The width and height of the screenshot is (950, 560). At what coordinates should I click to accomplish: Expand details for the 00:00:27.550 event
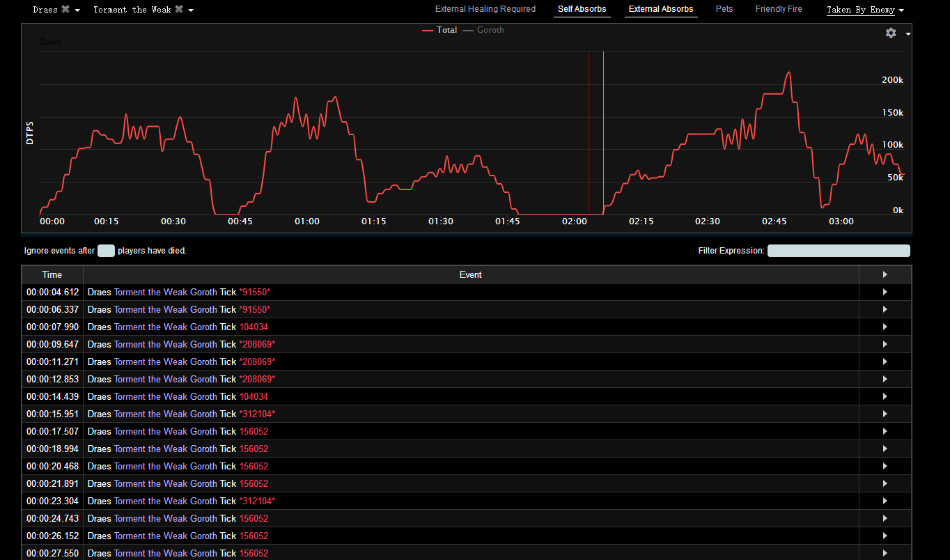885,553
